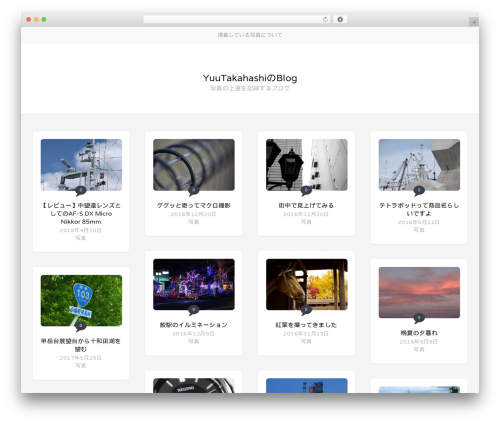Click the date 2016年9月6日
This screenshot has height=423, width=500.
coord(419,341)
